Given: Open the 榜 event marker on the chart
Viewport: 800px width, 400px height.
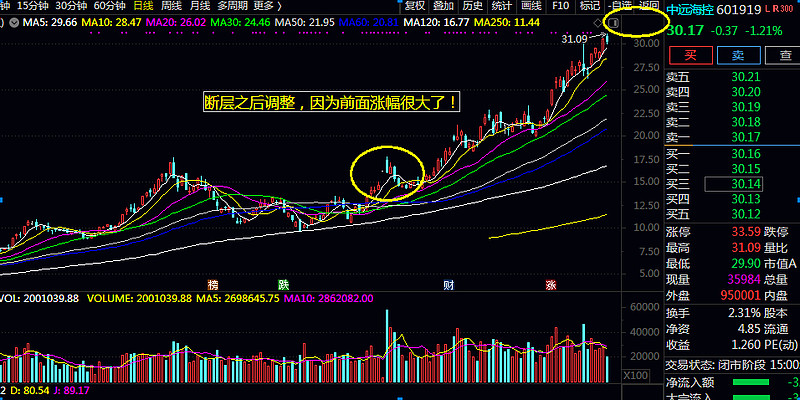Looking at the screenshot, I should [212, 285].
